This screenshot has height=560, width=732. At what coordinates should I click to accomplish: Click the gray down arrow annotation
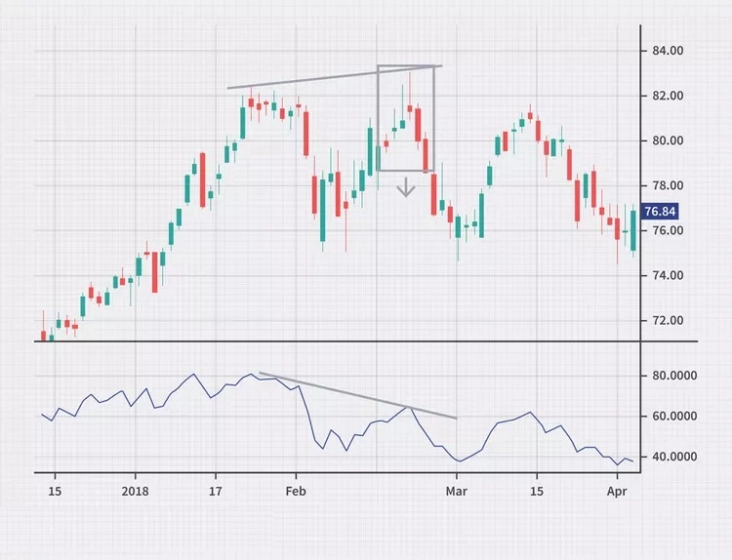click(x=406, y=187)
